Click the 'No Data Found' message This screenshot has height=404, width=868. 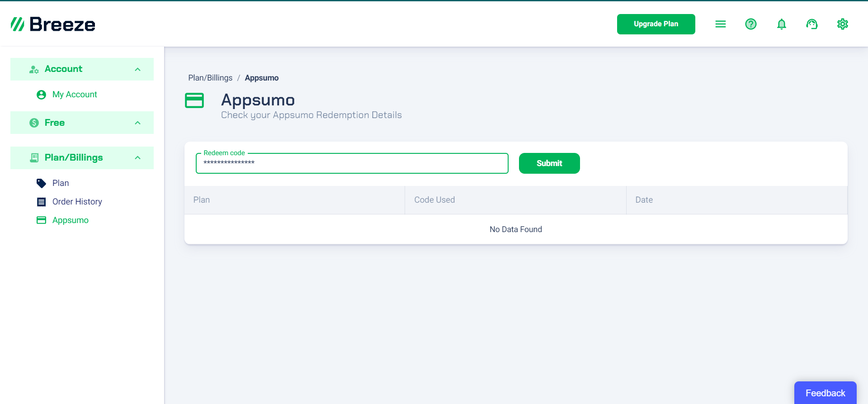coord(516,229)
